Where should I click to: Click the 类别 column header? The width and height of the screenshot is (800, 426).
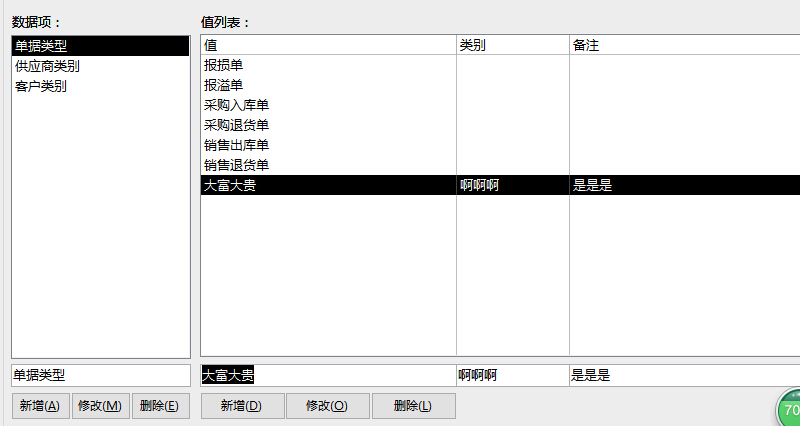[512, 45]
